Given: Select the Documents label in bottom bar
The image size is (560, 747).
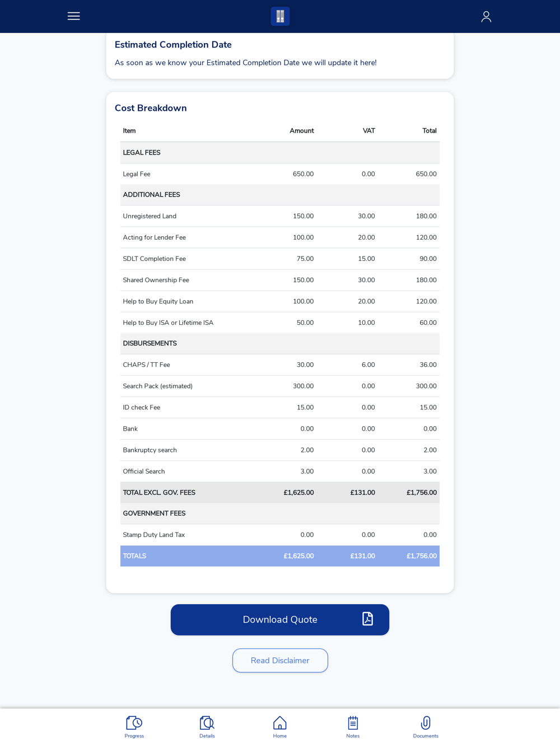Looking at the screenshot, I should point(426,736).
